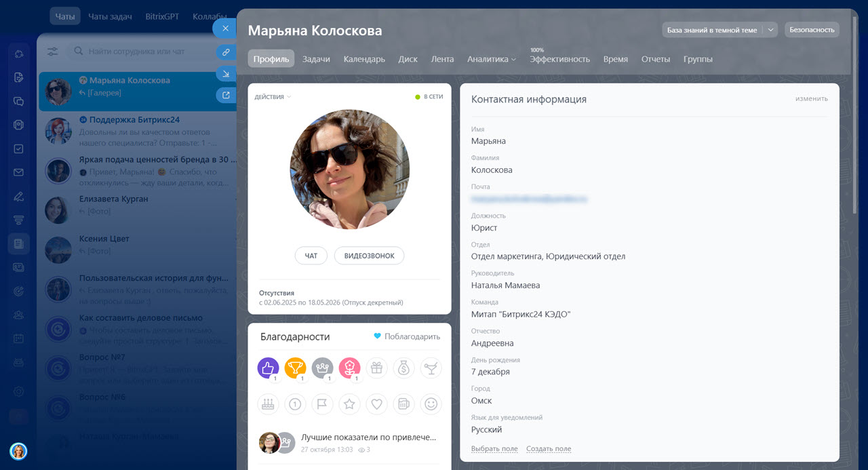
Task: Click the beer mug gratitude badge
Action: pos(404,404)
